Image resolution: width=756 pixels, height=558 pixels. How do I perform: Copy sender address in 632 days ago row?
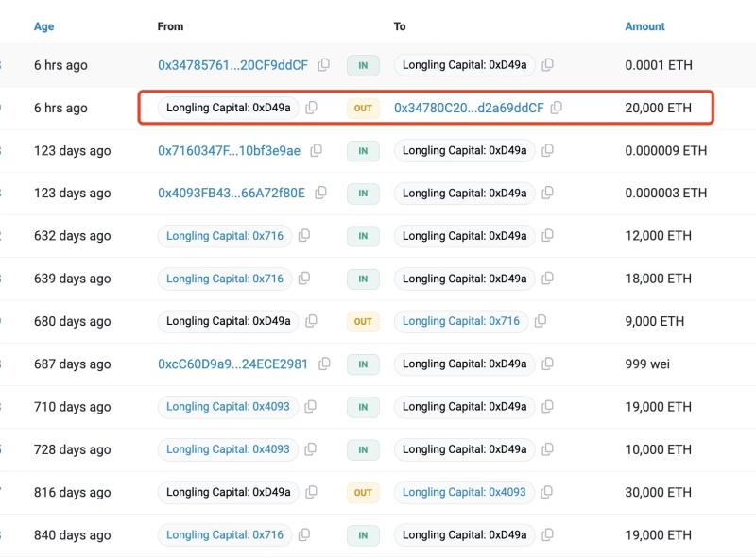pyautogui.click(x=304, y=236)
